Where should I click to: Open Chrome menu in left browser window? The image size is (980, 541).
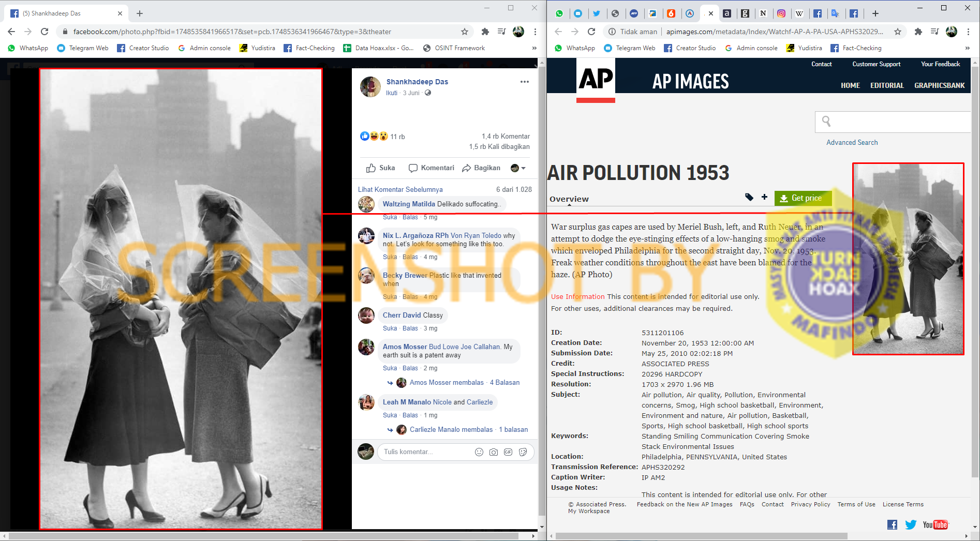coord(535,32)
